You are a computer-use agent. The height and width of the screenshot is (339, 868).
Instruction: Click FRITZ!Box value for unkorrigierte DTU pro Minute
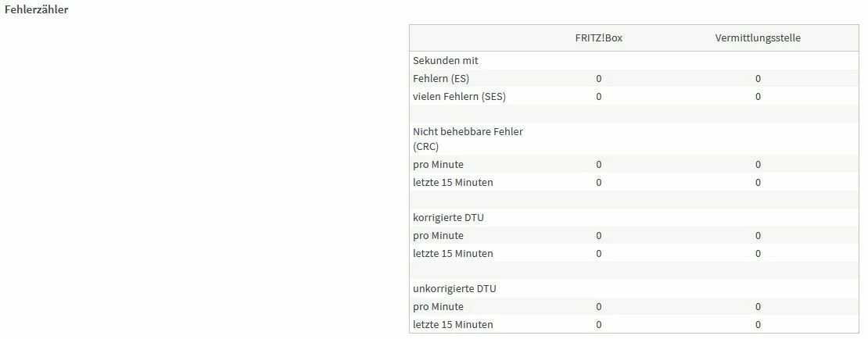[599, 306]
